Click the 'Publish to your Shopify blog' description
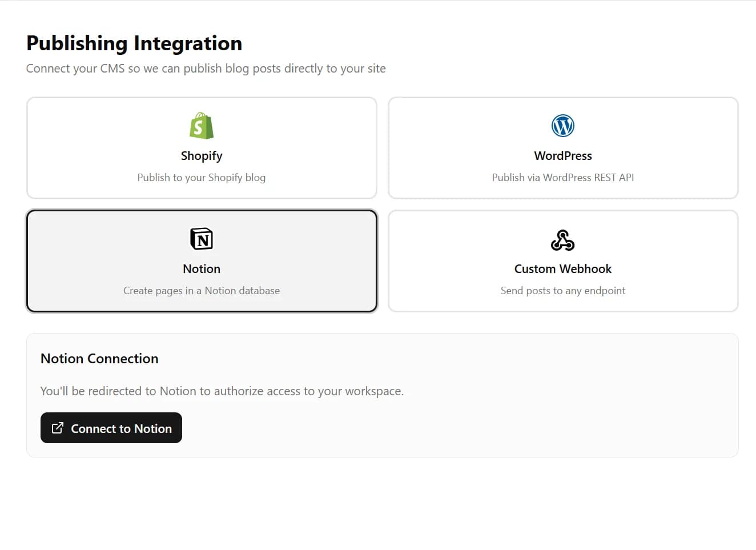Image resolution: width=756 pixels, height=550 pixels. [202, 177]
